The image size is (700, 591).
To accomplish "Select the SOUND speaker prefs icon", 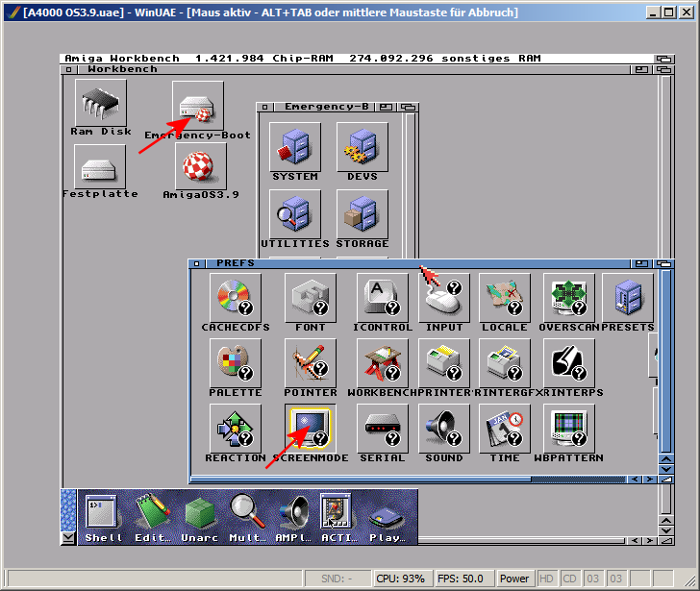I will 444,429.
